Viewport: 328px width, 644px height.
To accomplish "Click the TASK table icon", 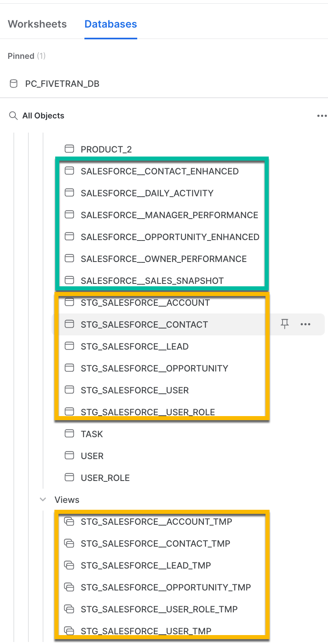I will pyautogui.click(x=69, y=434).
